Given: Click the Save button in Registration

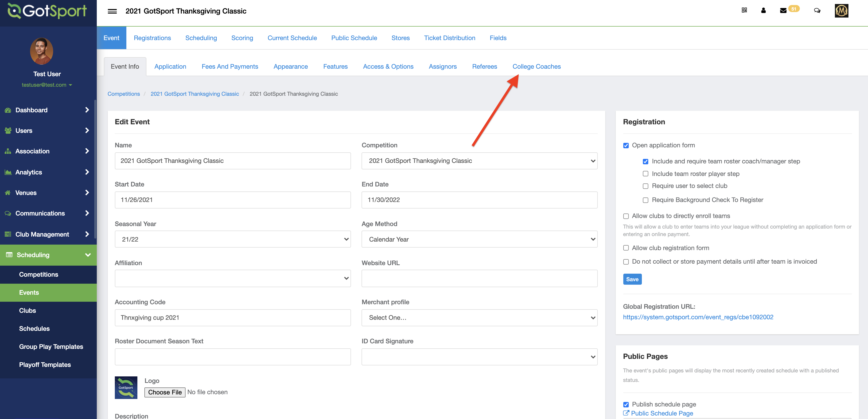Looking at the screenshot, I should (632, 279).
